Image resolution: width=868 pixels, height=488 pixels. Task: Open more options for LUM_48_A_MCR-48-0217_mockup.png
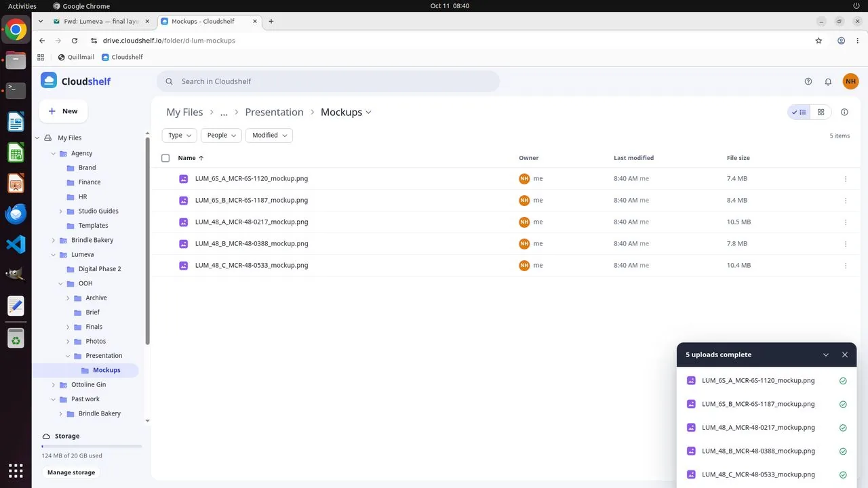846,222
